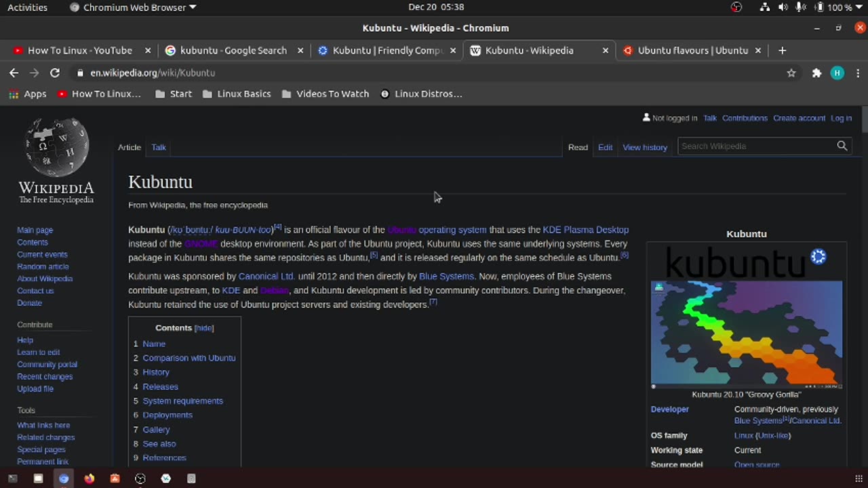
Task: Launch Firefox from the taskbar
Action: pos(90,479)
